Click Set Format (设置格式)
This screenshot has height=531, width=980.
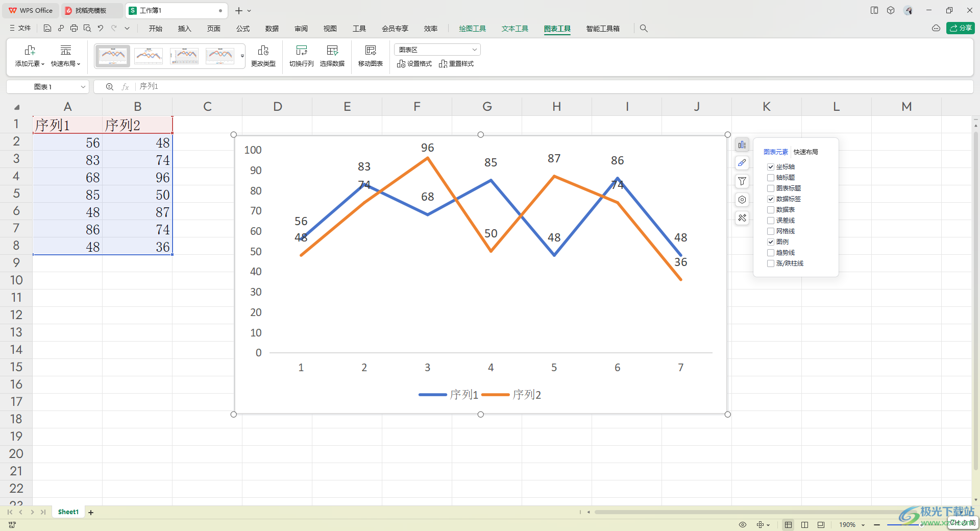click(414, 64)
